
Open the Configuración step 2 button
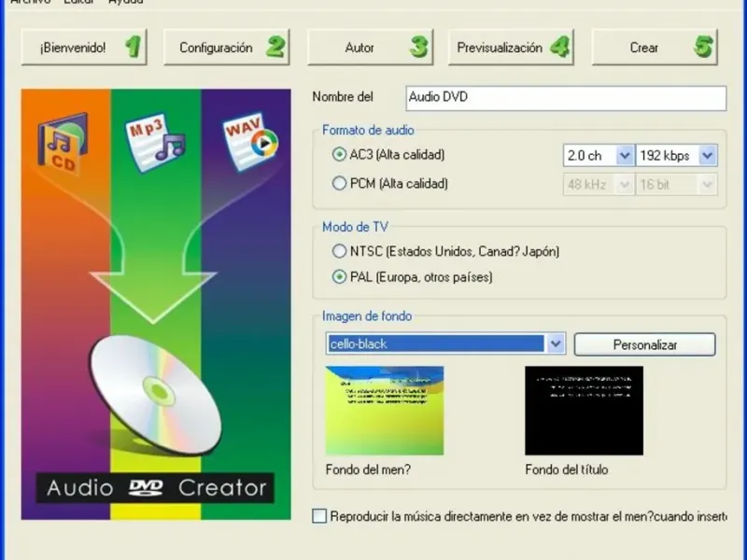coord(226,48)
